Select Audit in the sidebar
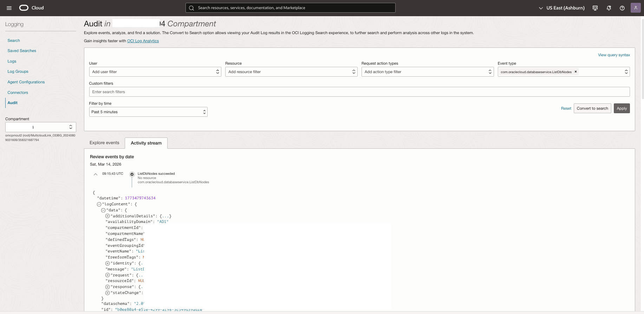644x314 pixels. coord(13,103)
